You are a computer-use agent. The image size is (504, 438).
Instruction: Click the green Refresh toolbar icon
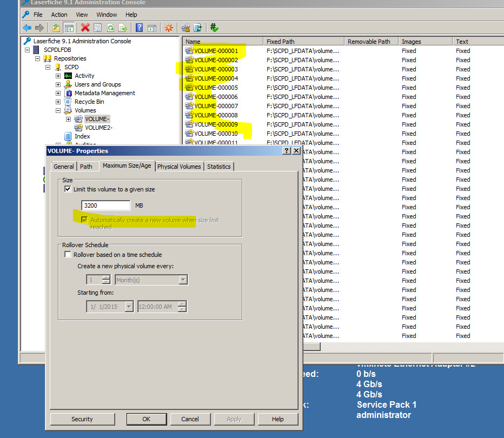pos(110,28)
